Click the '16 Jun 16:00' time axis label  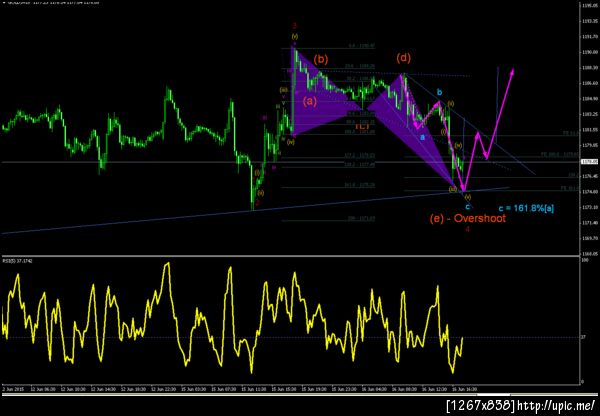[465, 389]
